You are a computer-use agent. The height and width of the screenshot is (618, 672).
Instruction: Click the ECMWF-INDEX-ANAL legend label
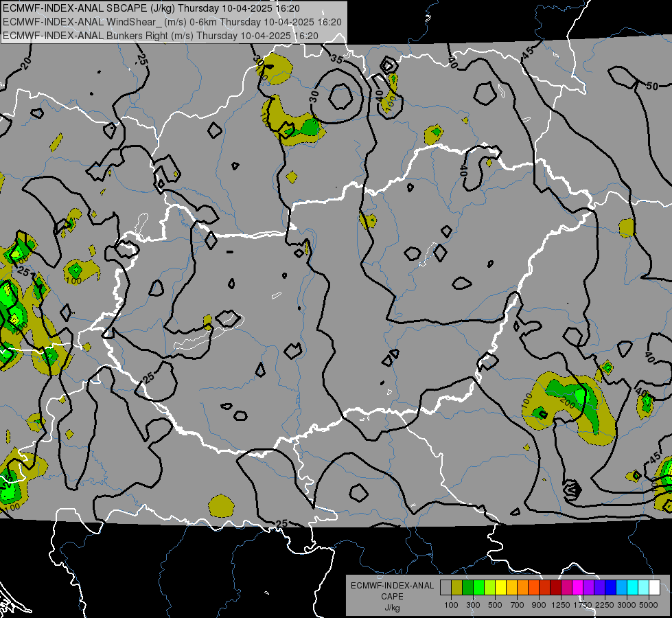coord(392,586)
